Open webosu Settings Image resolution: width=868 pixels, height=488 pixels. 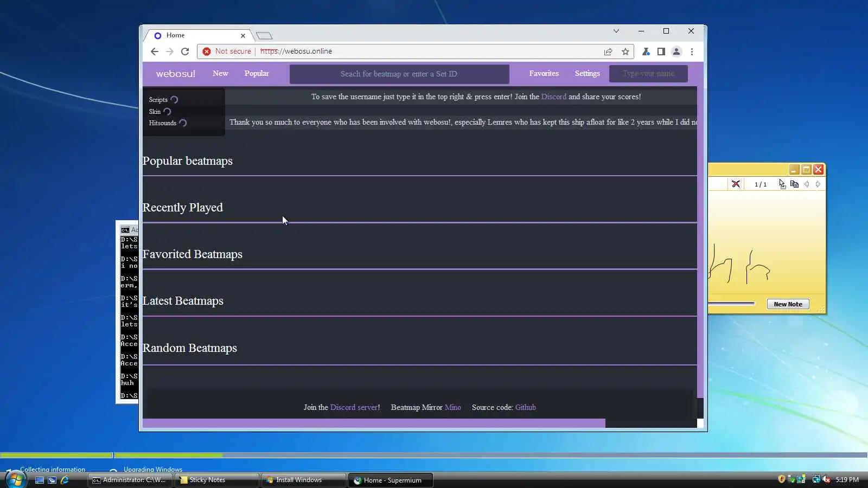pyautogui.click(x=588, y=74)
